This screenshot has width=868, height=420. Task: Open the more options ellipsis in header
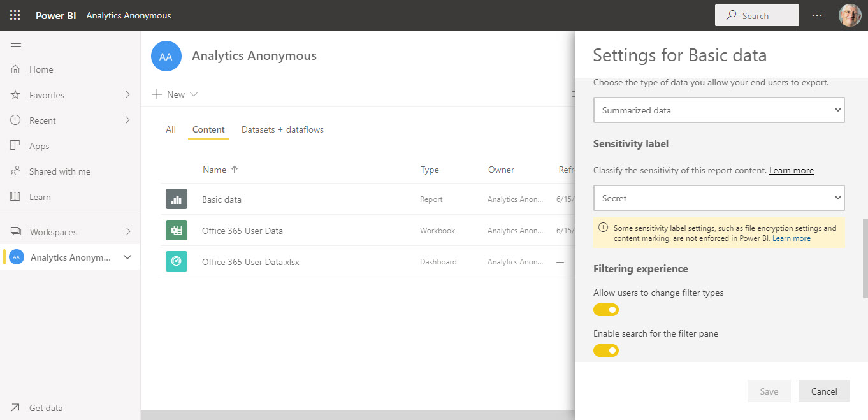pos(817,15)
